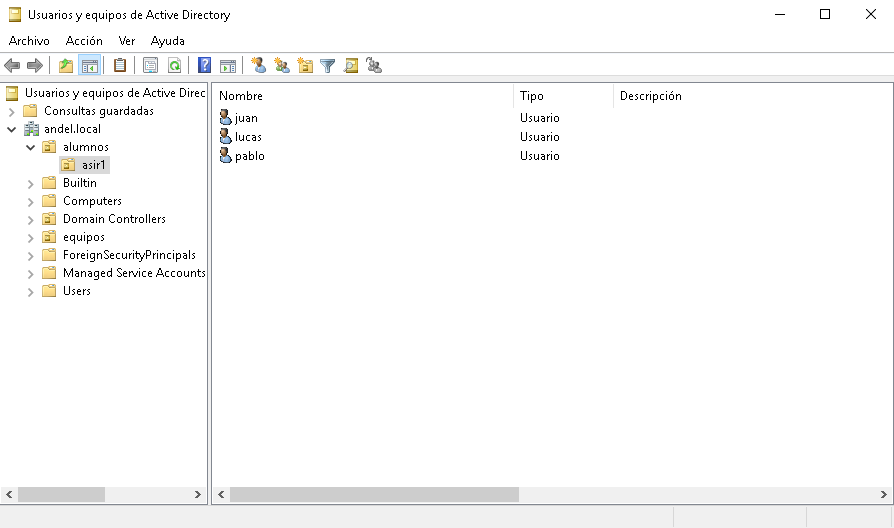894x528 pixels.
Task: Sort by the Nombre column header
Action: coord(363,96)
